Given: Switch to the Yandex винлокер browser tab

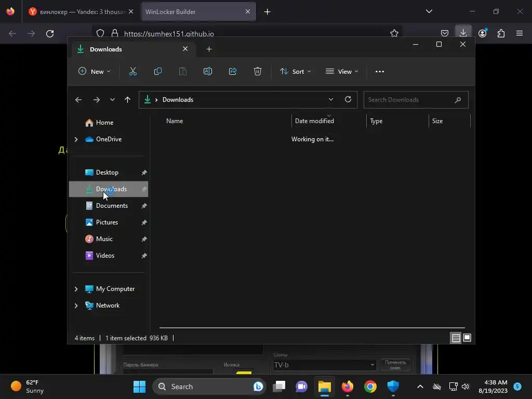Looking at the screenshot, I should (82, 12).
